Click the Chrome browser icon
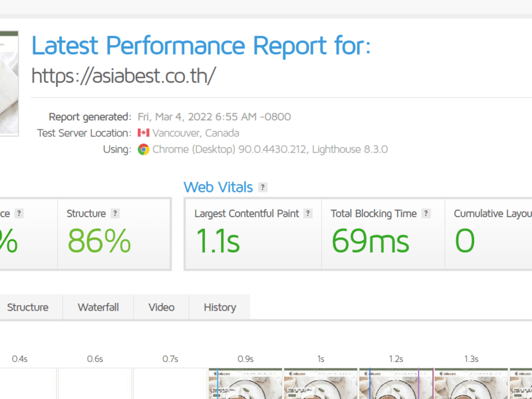532x399 pixels. pos(144,149)
